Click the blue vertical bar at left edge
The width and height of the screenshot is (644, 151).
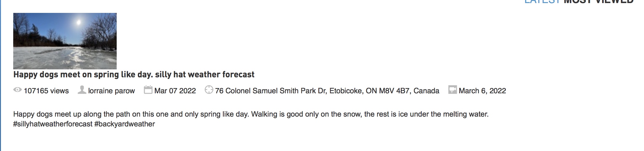click(x=1, y=75)
